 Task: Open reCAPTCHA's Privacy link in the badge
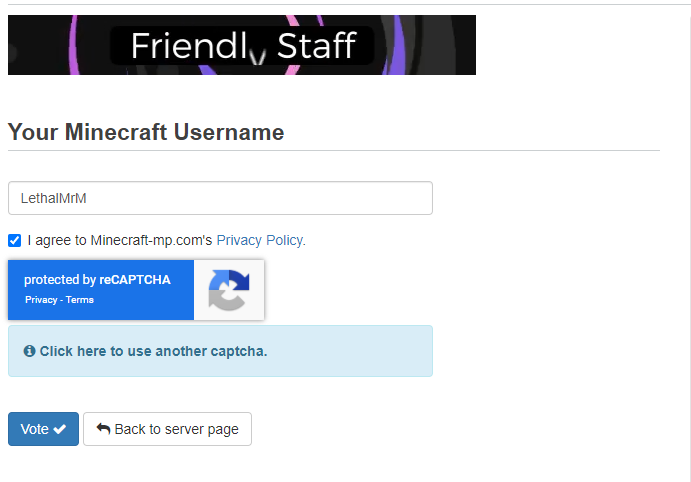tap(41, 300)
